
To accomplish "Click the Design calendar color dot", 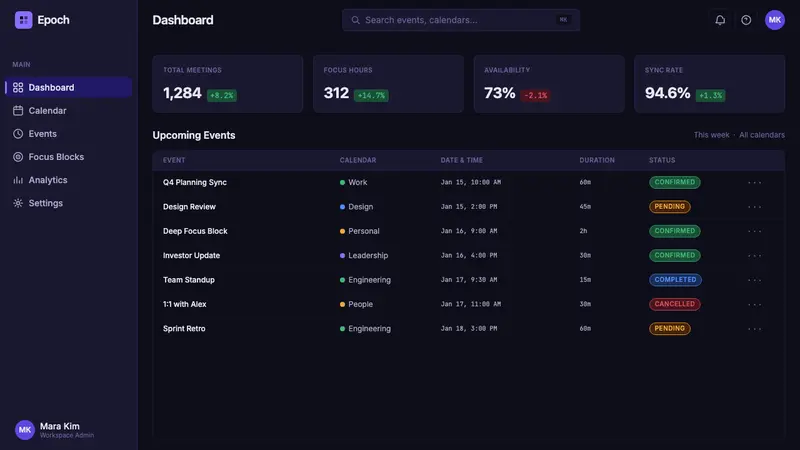I will click(342, 207).
